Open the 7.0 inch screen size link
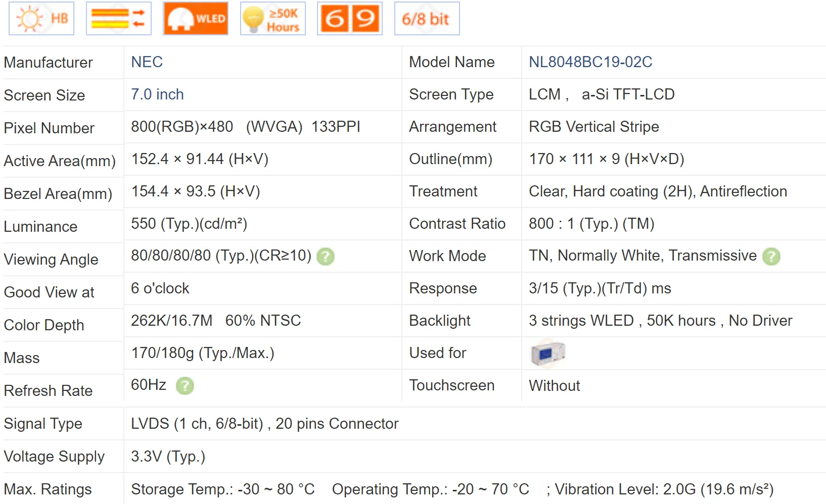 pyautogui.click(x=157, y=94)
